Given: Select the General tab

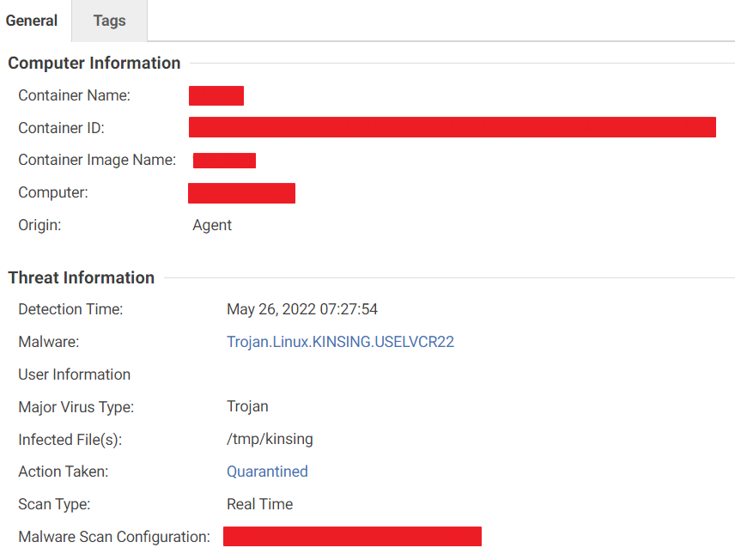Looking at the screenshot, I should [x=32, y=21].
